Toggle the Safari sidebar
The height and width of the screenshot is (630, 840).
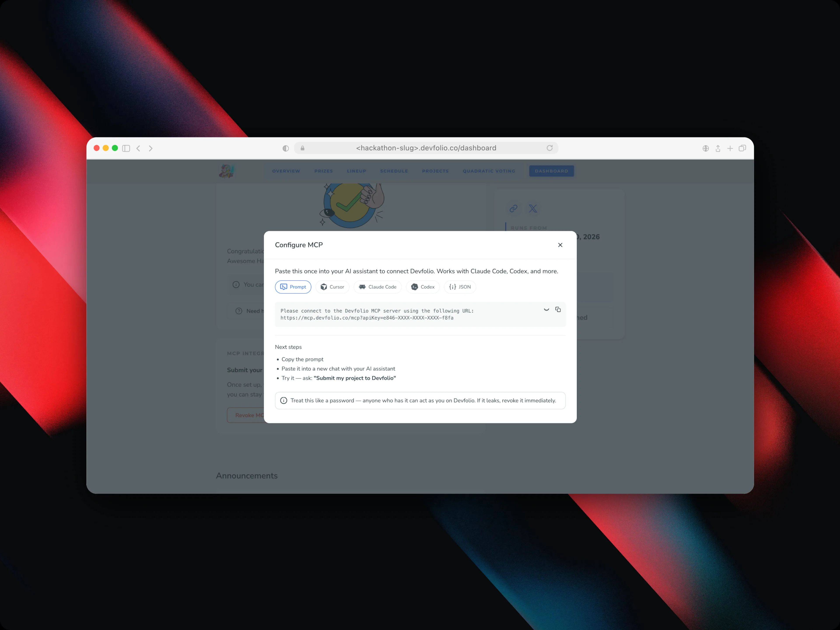click(x=126, y=148)
